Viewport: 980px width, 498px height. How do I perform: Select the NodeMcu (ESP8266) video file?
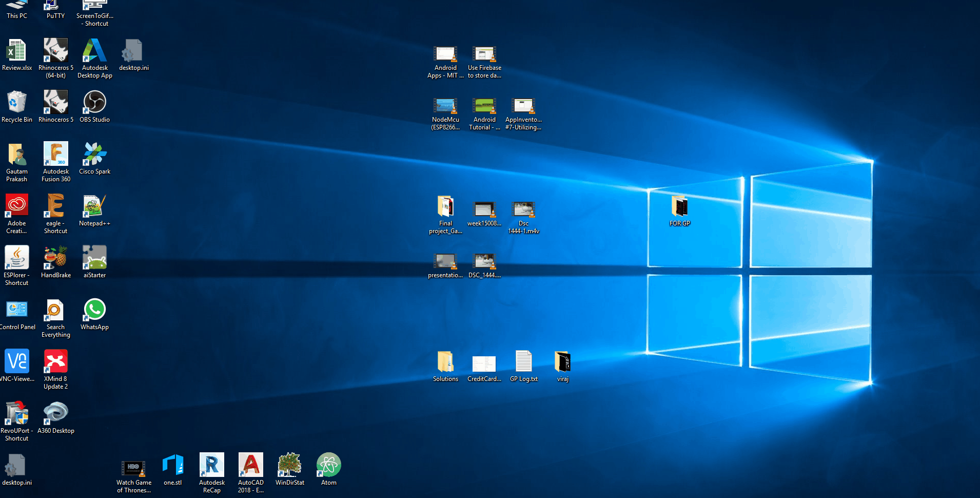446,114
